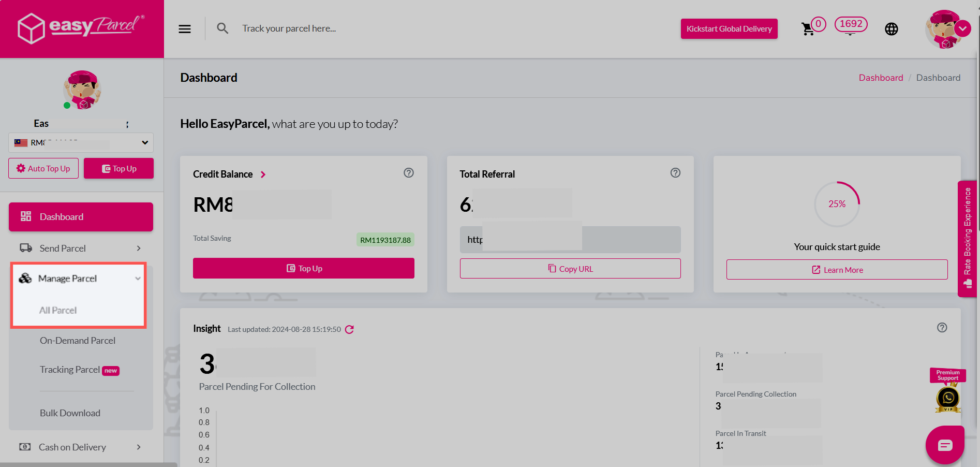Click the Kickstart Global Delivery button
The height and width of the screenshot is (467, 980).
pos(729,29)
